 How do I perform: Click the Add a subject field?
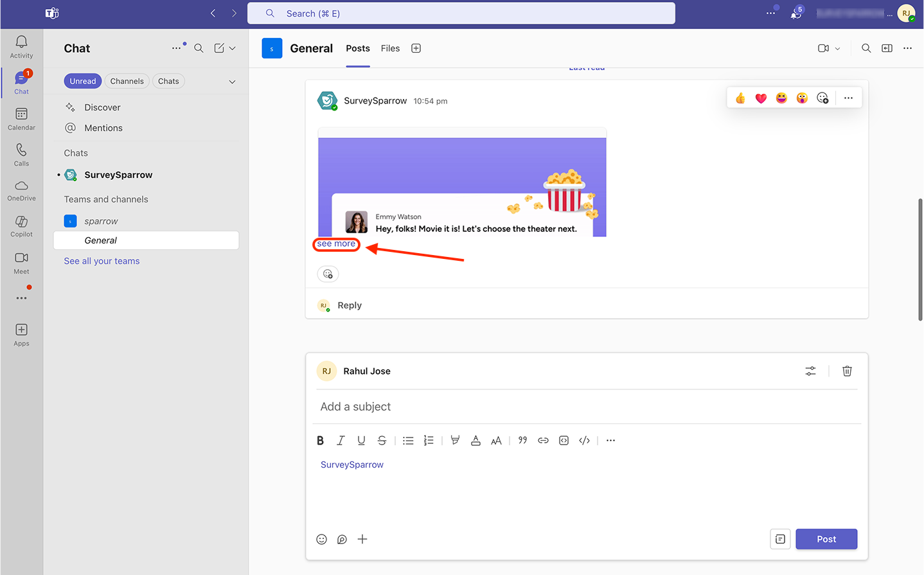pyautogui.click(x=586, y=407)
